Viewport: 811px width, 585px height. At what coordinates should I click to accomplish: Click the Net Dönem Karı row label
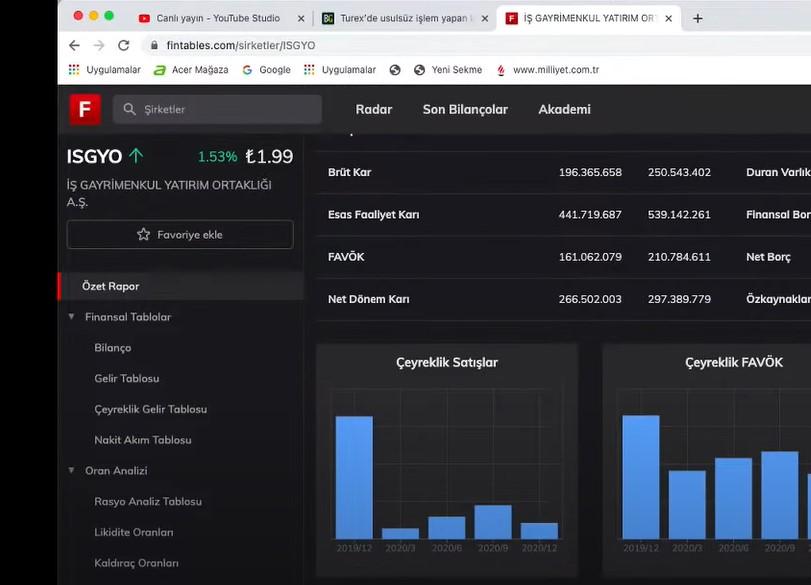point(369,299)
